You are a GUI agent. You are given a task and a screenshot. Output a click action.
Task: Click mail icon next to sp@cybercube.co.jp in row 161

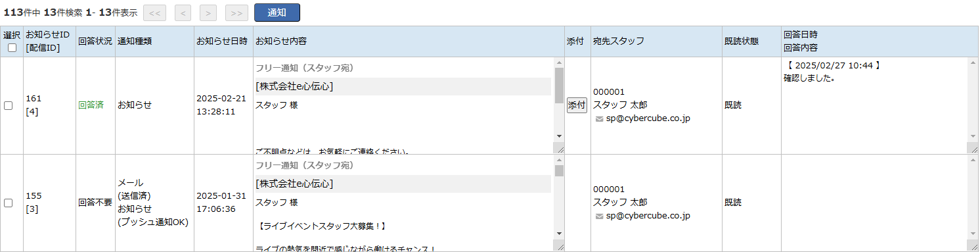coord(599,119)
